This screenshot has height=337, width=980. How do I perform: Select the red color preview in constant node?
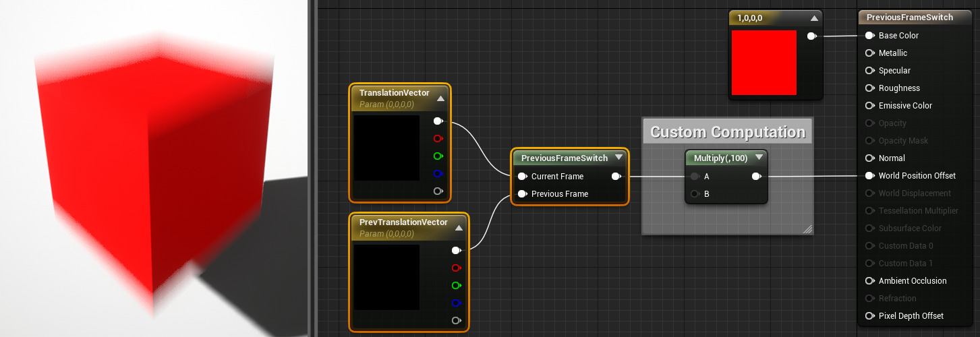click(763, 63)
